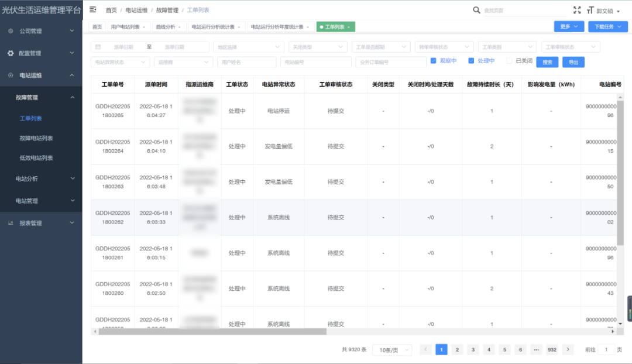
Task: Switch to the 首页 tab
Action: click(x=97, y=27)
